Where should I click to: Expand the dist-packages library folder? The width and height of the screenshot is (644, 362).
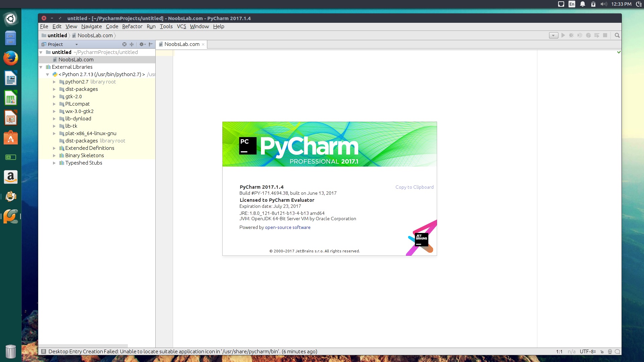click(55, 89)
